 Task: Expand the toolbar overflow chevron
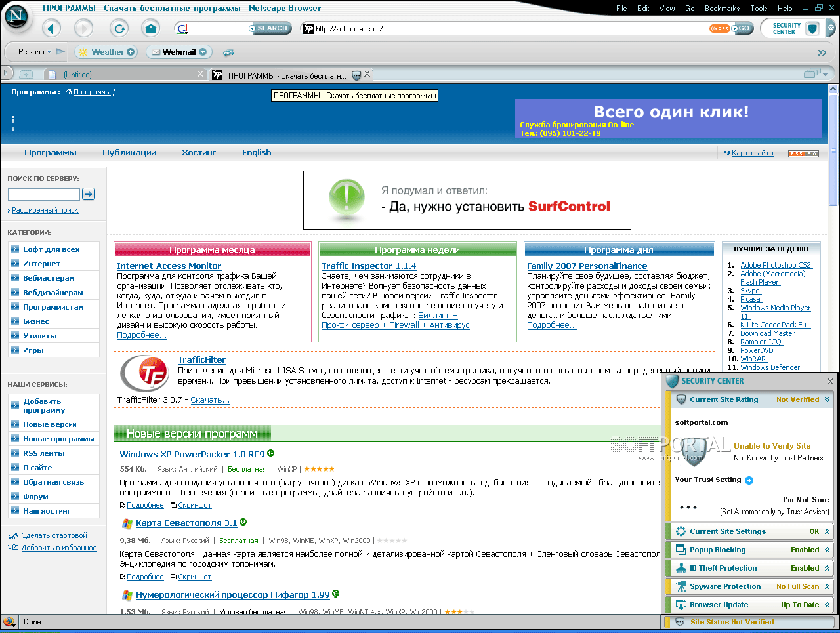[822, 52]
